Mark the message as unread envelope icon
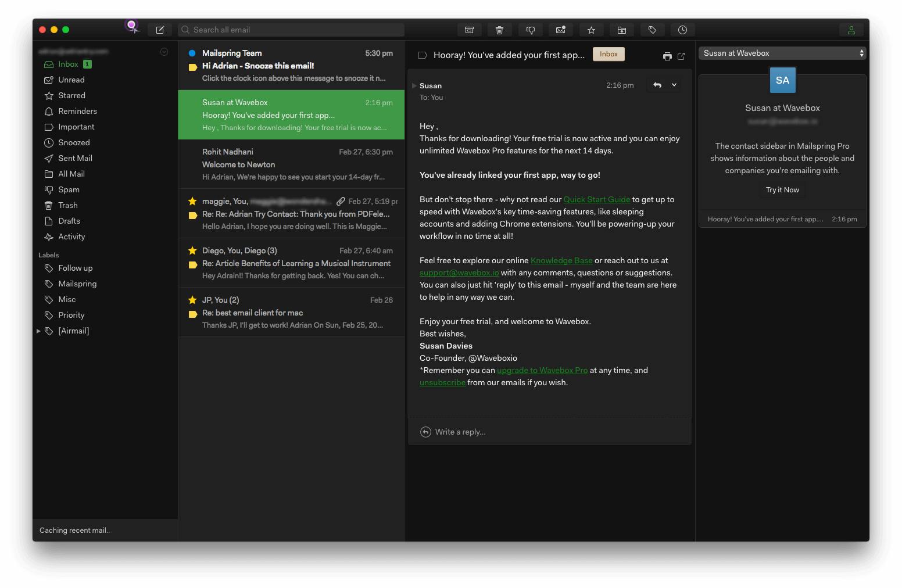 (x=561, y=30)
